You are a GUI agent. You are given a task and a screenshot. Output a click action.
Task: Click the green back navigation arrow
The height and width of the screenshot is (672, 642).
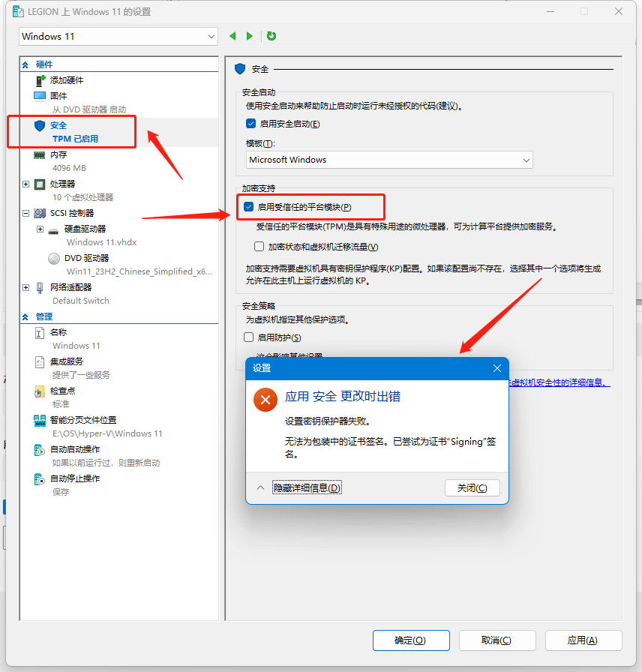click(232, 37)
